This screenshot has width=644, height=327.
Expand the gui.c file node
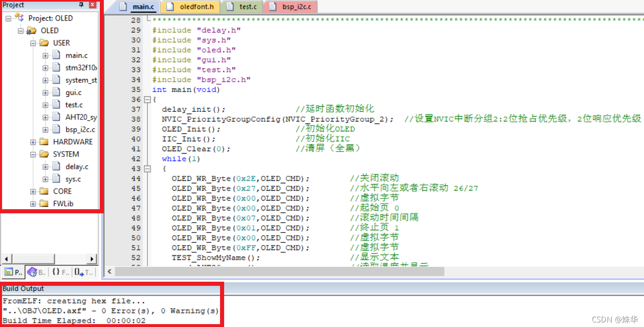(45, 93)
